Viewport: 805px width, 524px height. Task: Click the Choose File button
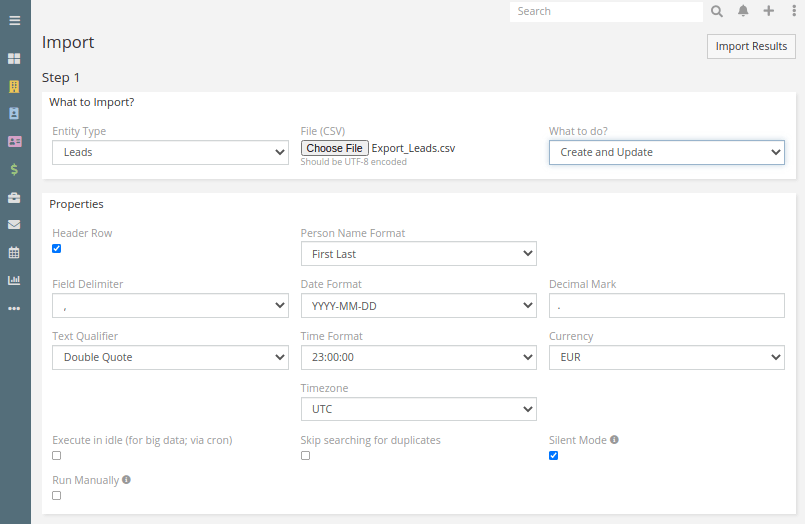pyautogui.click(x=334, y=148)
